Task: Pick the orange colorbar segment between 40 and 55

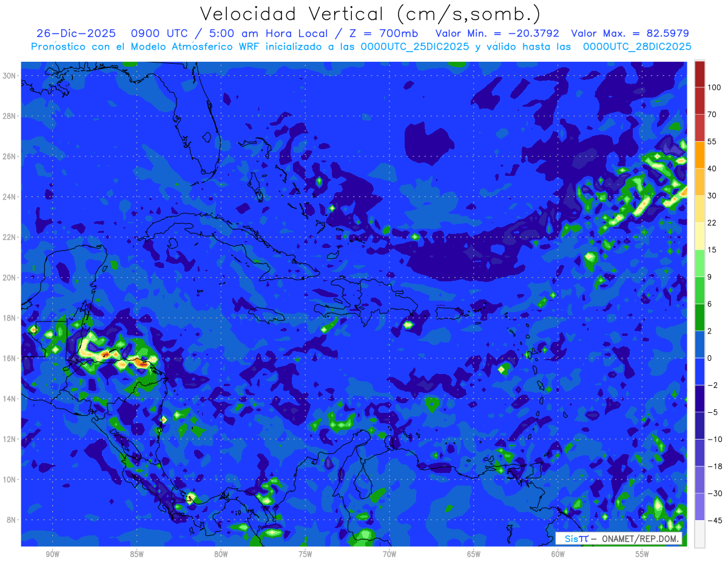Action: 699,155
